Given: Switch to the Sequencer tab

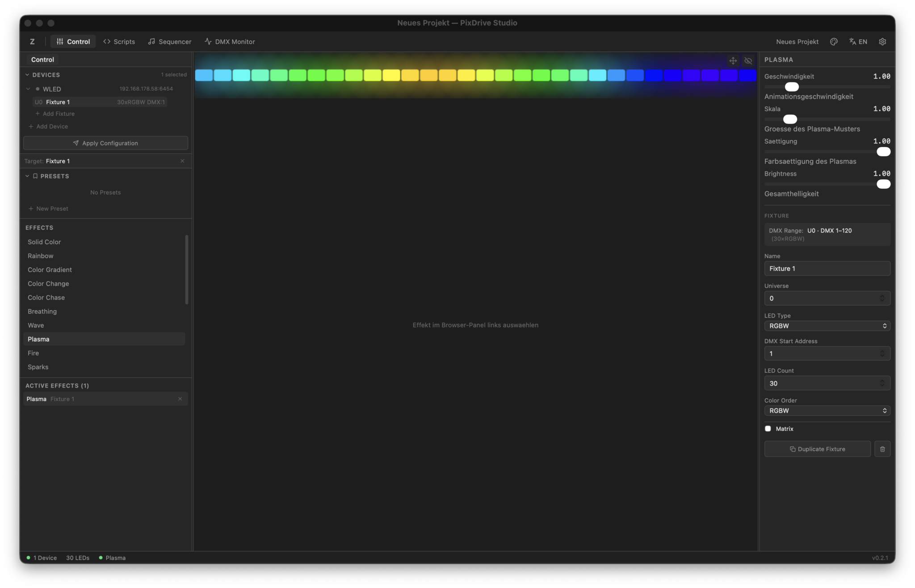Looking at the screenshot, I should tap(170, 42).
